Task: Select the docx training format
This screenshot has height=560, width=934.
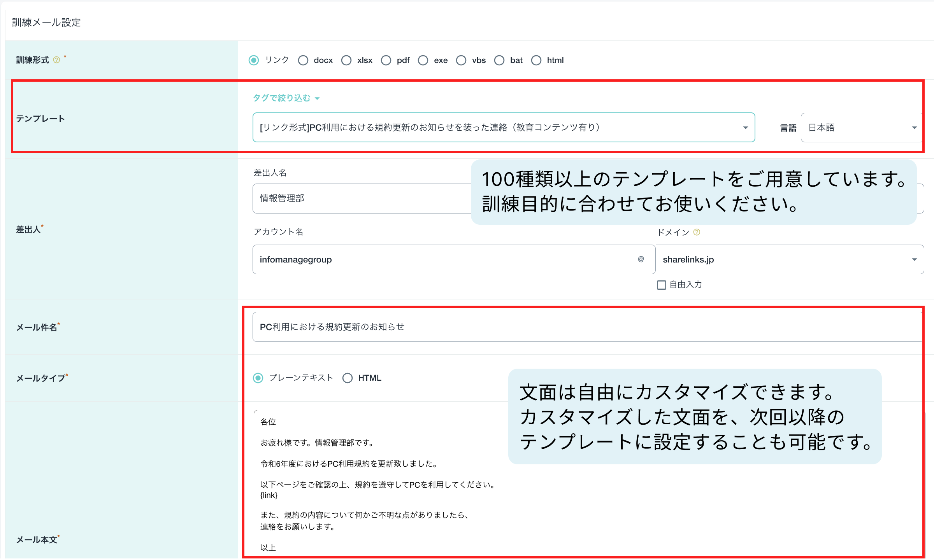Action: click(303, 60)
